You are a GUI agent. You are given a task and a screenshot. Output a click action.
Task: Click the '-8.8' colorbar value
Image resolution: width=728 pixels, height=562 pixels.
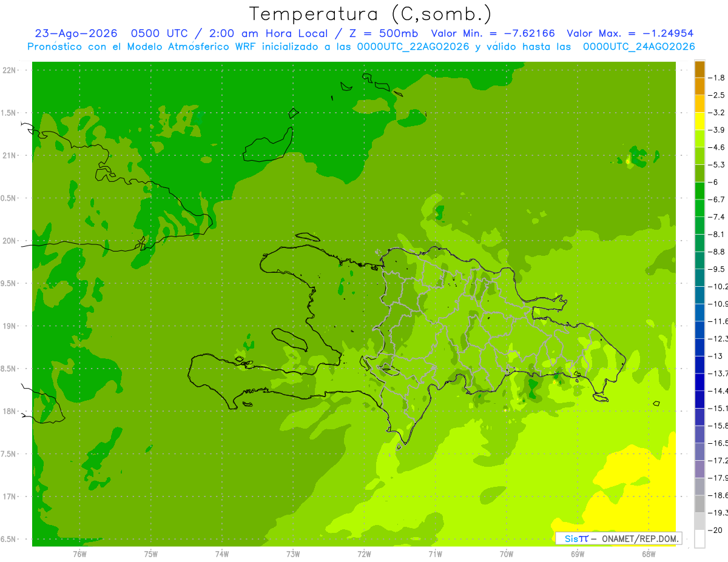717,252
